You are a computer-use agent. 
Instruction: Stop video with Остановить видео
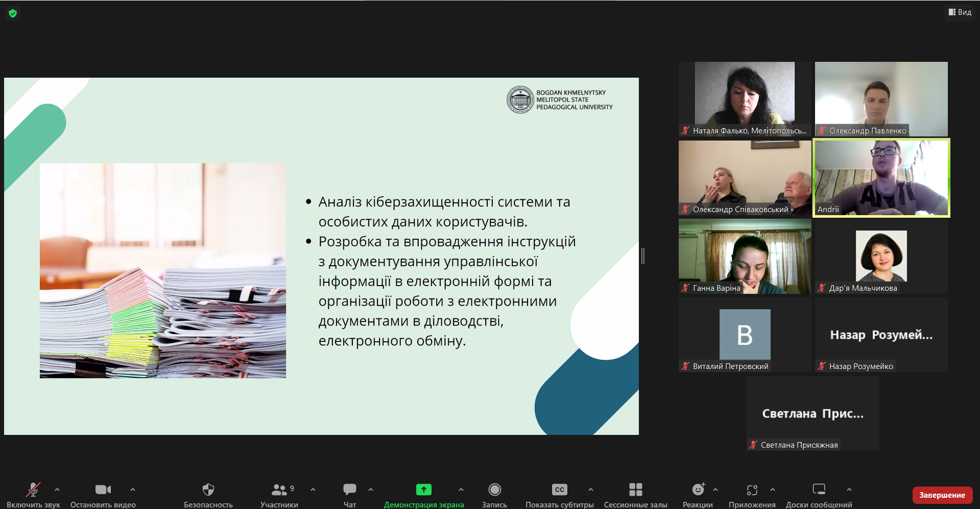tap(103, 490)
